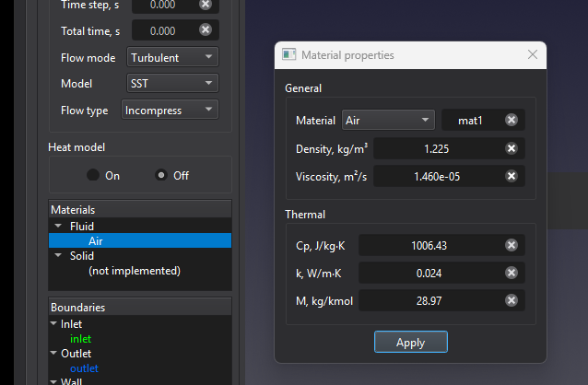Open the Flow mode Turbulent dropdown
The image size is (588, 385).
click(x=172, y=57)
